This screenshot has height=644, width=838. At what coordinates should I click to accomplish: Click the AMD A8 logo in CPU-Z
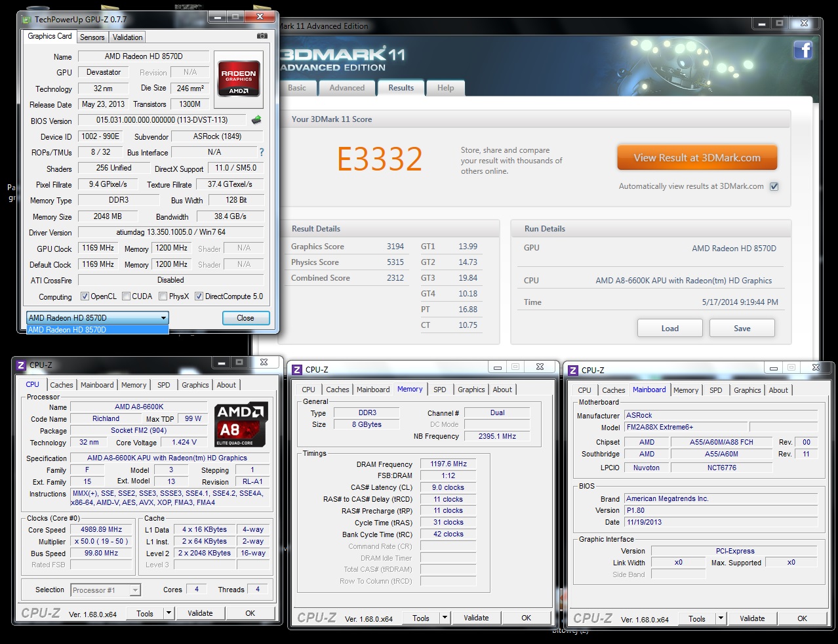[x=241, y=424]
